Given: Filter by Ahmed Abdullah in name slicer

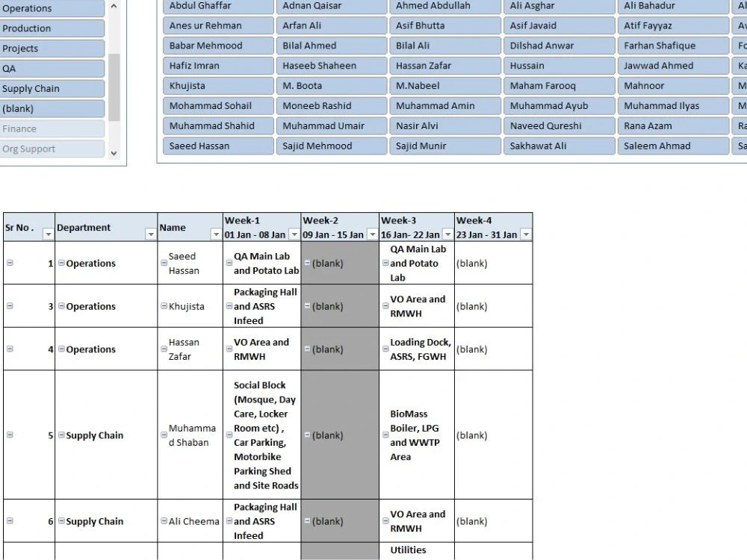Looking at the screenshot, I should (x=445, y=6).
